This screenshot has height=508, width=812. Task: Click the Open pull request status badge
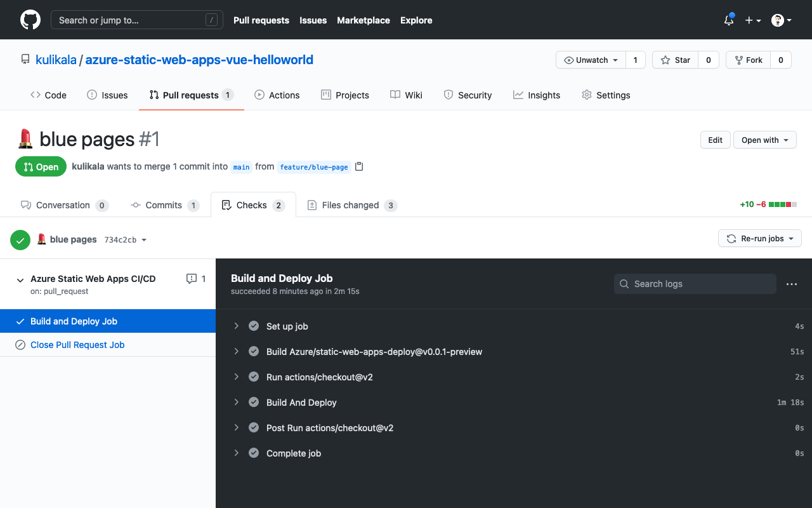pyautogui.click(x=41, y=166)
